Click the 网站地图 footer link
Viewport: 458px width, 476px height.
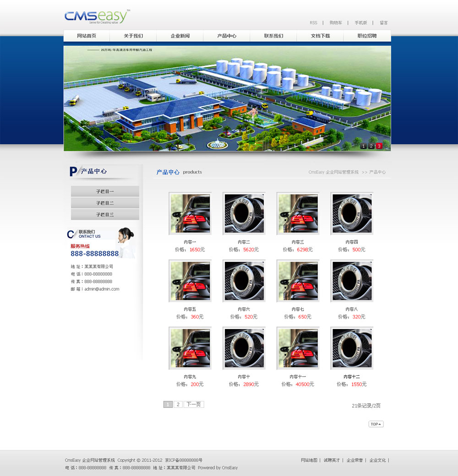coord(309,460)
